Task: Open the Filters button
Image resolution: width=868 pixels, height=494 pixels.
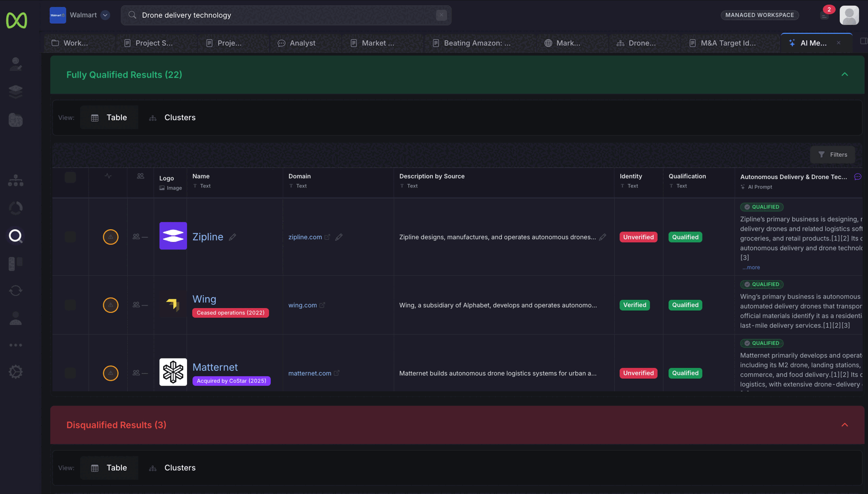Action: [832, 155]
